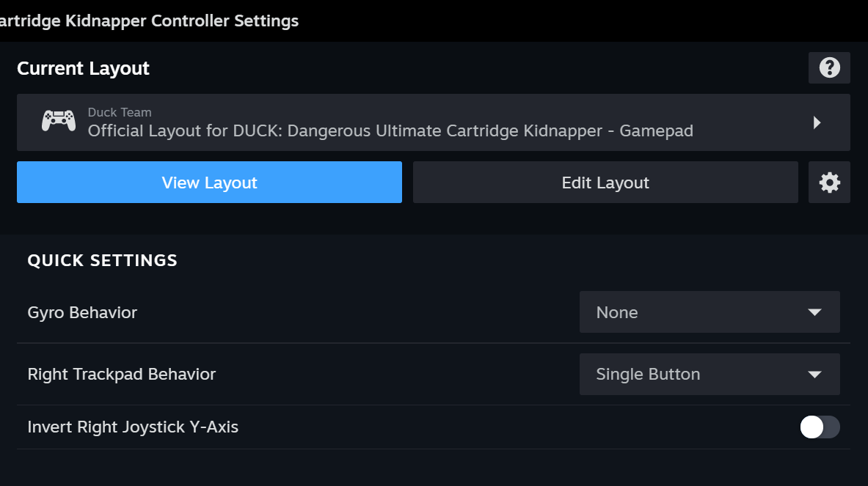The image size is (868, 486).
Task: Click the Right Trackpad Behavior dropdown arrow
Action: point(814,375)
